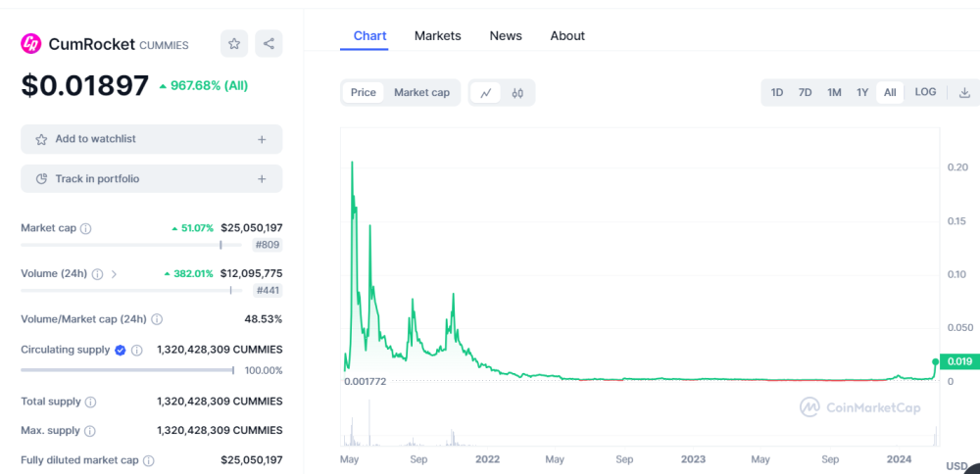The width and height of the screenshot is (980, 474).
Task: Toggle chart to Price view
Action: click(x=364, y=93)
